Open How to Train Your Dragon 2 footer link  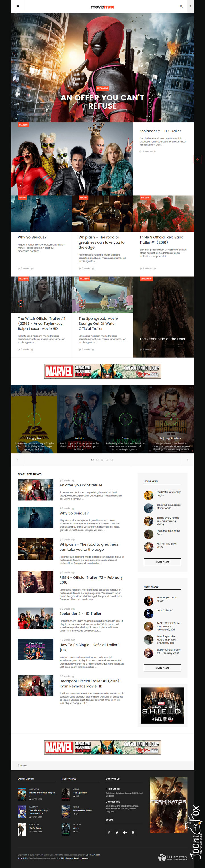tap(42, 794)
